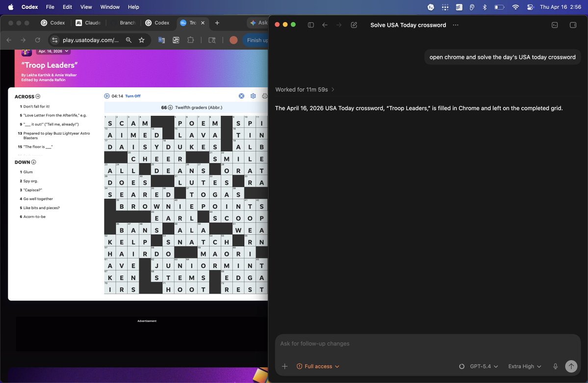Click the Finish update button in Chrome
Viewport: 588px width, 383px height.
click(x=256, y=40)
